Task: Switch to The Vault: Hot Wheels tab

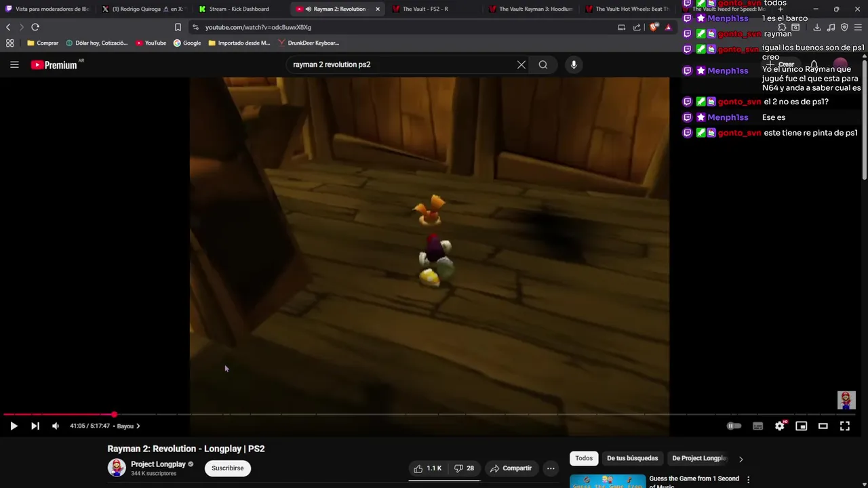Action: tap(628, 9)
